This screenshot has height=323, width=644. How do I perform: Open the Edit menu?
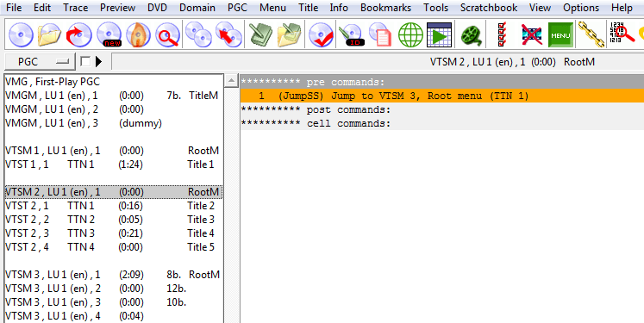pos(42,8)
